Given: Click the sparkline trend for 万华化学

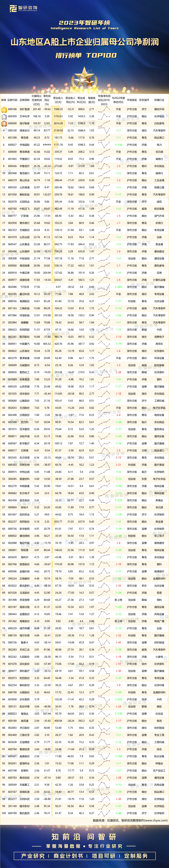Looking at the screenshot, I should click(x=104, y=116).
